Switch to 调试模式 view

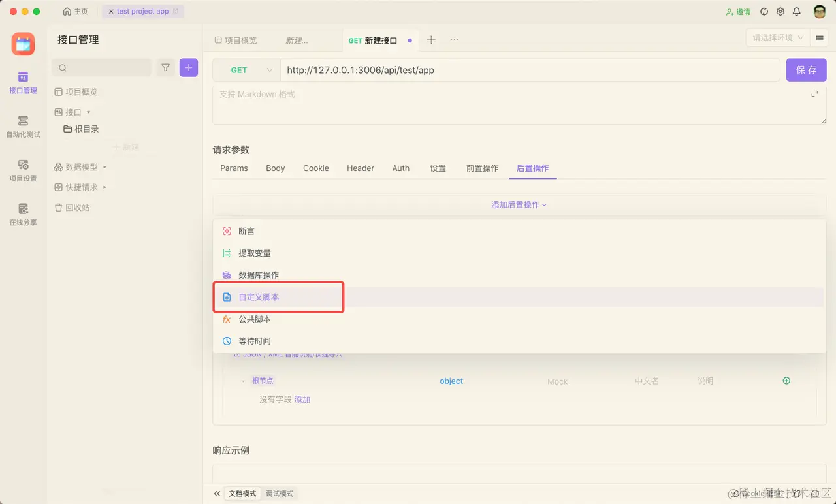click(280, 494)
